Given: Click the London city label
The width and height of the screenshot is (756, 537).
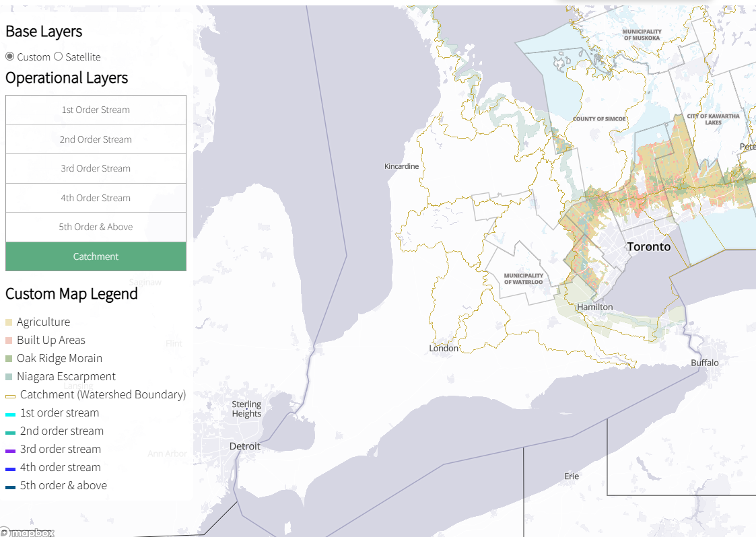Looking at the screenshot, I should (x=444, y=348).
